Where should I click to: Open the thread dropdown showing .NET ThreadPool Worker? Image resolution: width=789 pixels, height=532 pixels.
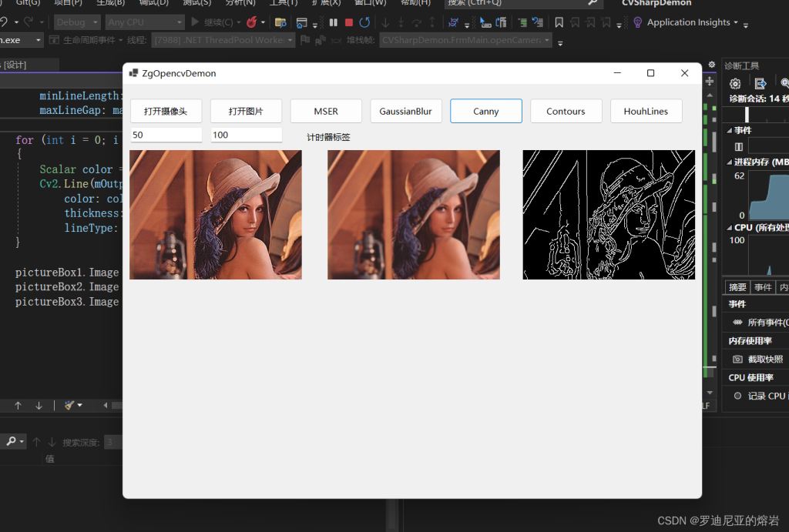click(223, 40)
